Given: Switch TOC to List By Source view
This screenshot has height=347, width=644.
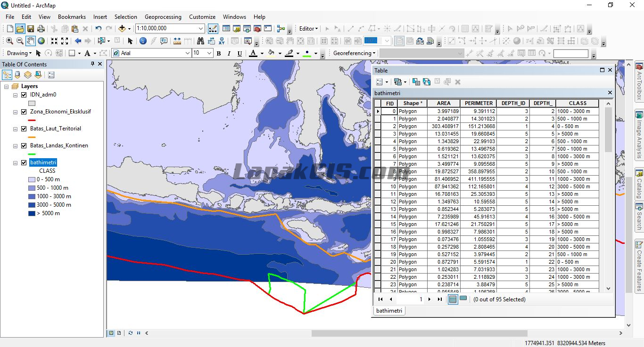Looking at the screenshot, I should tap(17, 75).
